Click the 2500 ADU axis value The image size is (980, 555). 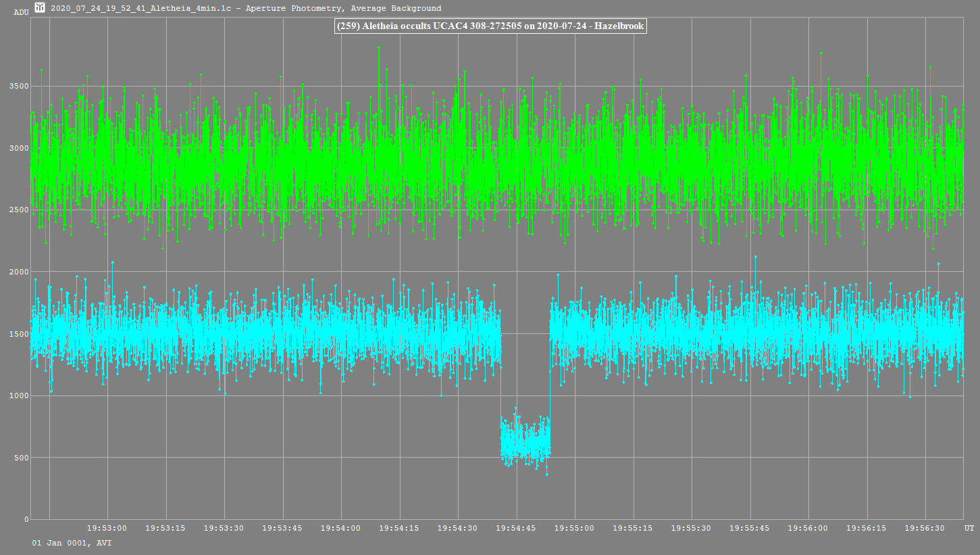(18, 210)
